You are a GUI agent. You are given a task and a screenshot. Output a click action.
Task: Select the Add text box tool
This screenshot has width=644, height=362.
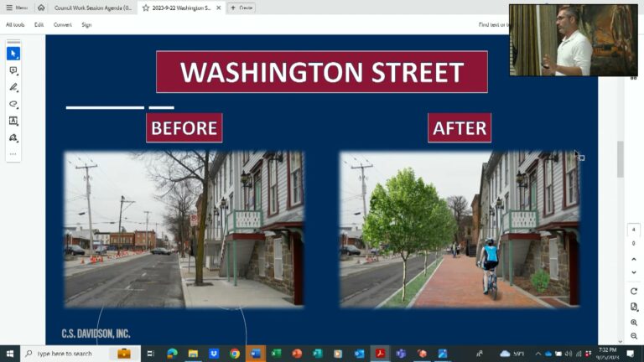click(13, 121)
